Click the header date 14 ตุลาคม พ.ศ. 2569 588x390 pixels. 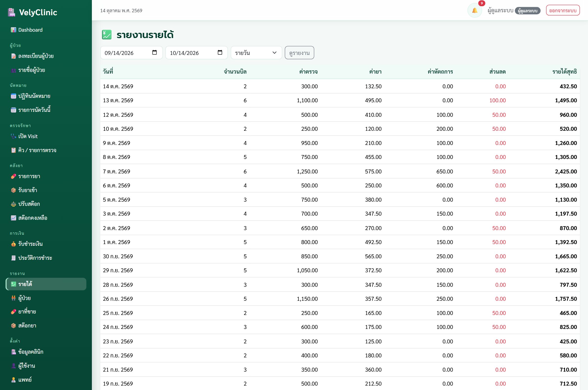tap(121, 11)
